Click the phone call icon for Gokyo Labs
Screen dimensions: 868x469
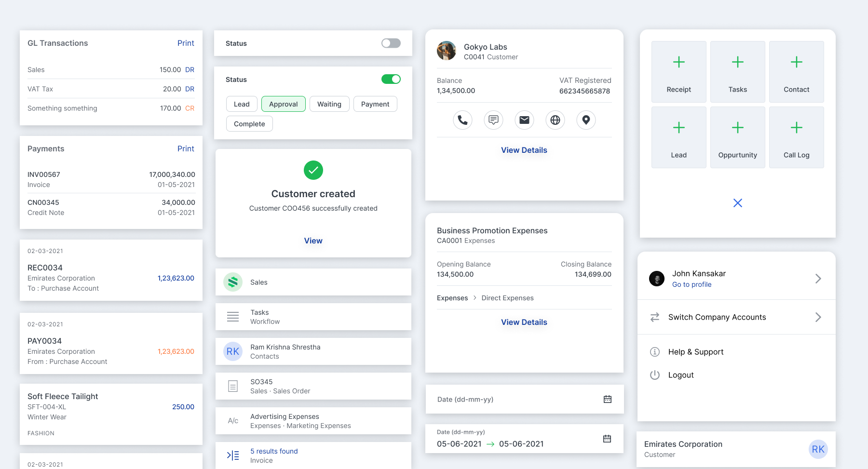tap(462, 120)
